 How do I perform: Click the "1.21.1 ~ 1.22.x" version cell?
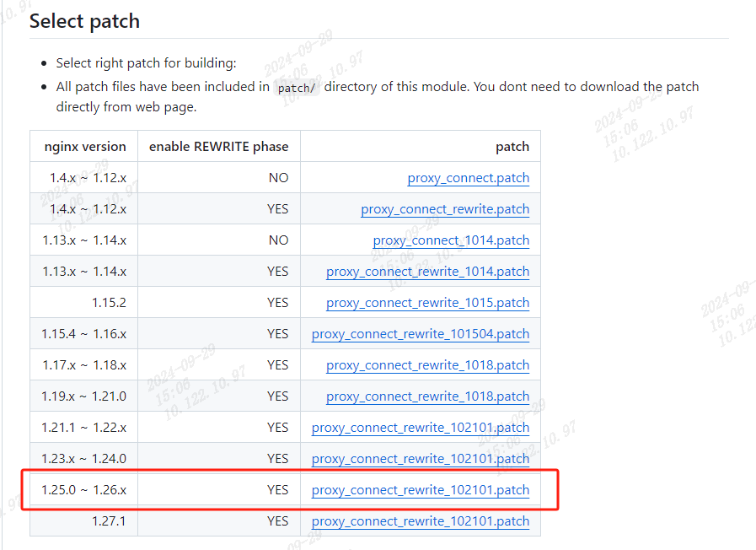(84, 428)
